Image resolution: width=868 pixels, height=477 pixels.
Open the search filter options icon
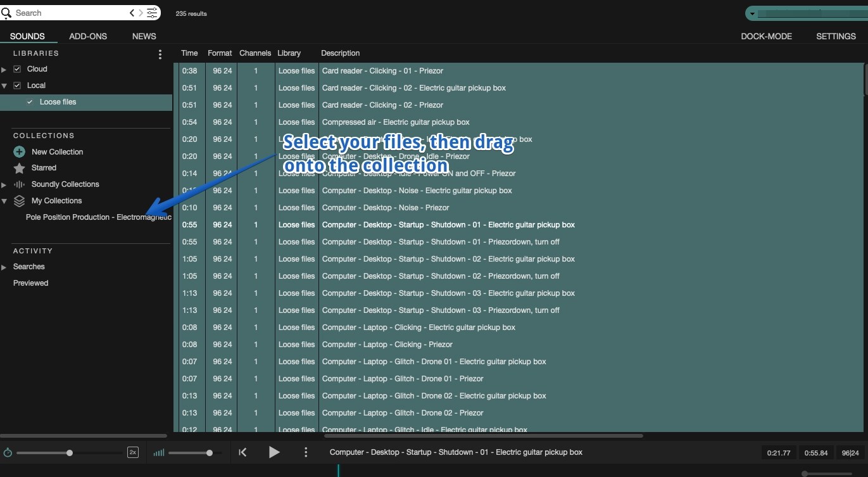pos(151,12)
